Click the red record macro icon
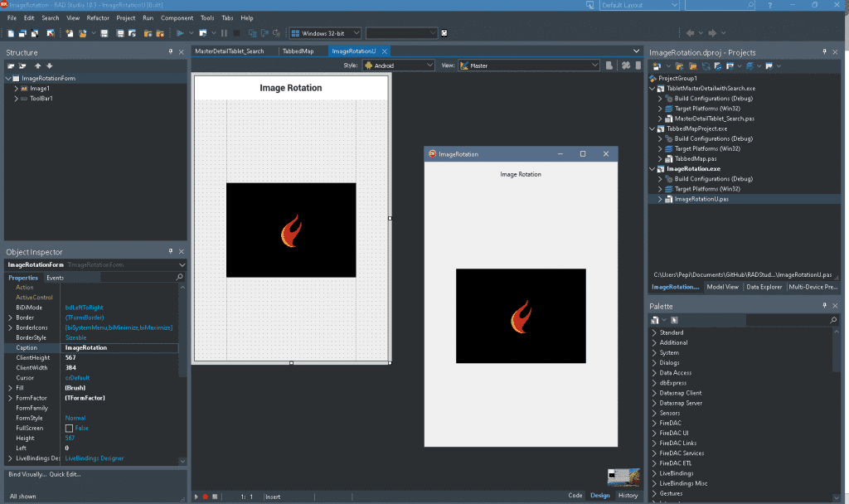 tap(206, 497)
